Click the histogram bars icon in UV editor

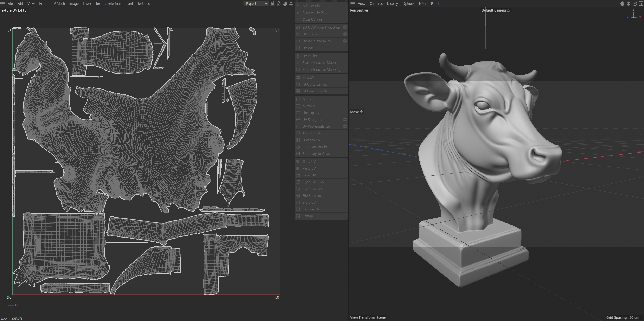272,4
